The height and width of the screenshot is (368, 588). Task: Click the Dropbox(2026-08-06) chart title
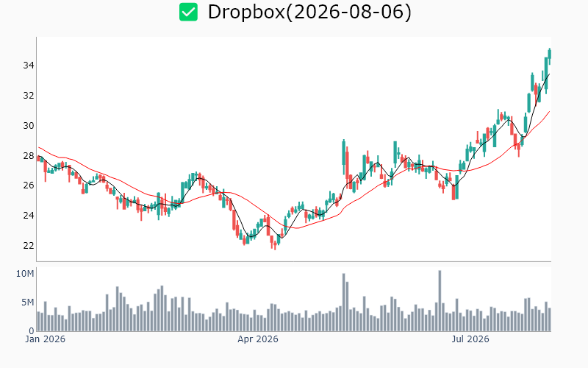(x=309, y=12)
